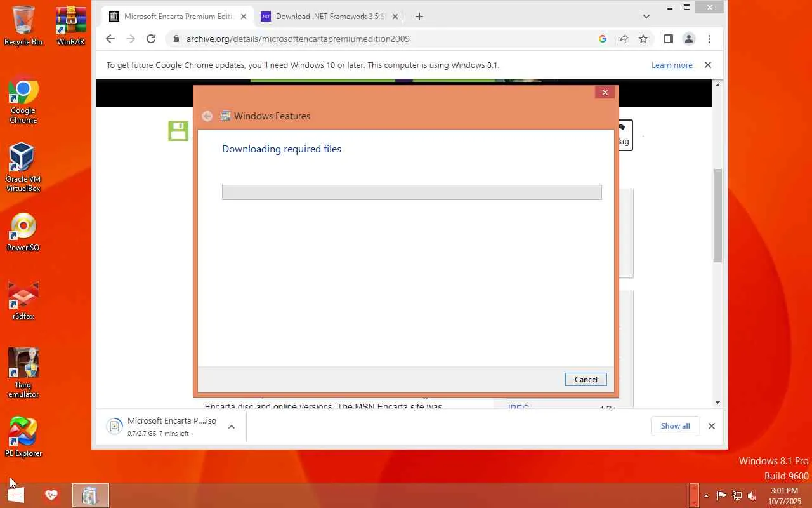Activate the Windows Features taskbar button
This screenshot has height=508, width=812.
90,495
